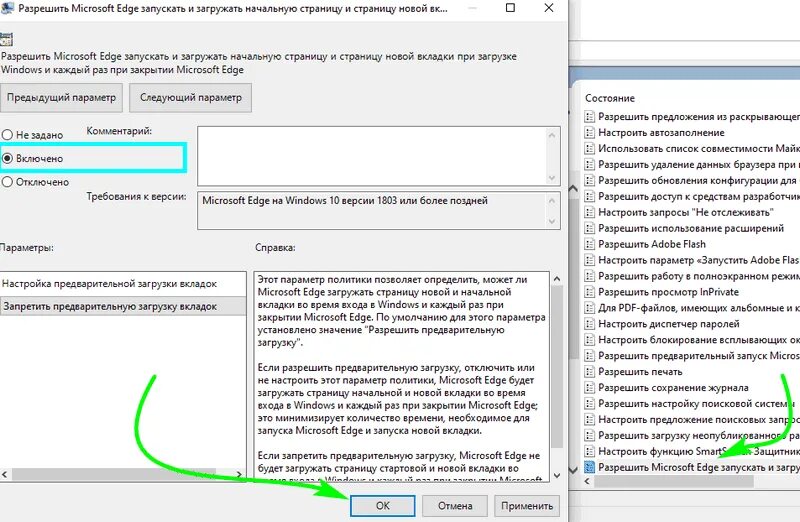
Task: Click the policy icon under the dialog title
Action: (x=6, y=39)
